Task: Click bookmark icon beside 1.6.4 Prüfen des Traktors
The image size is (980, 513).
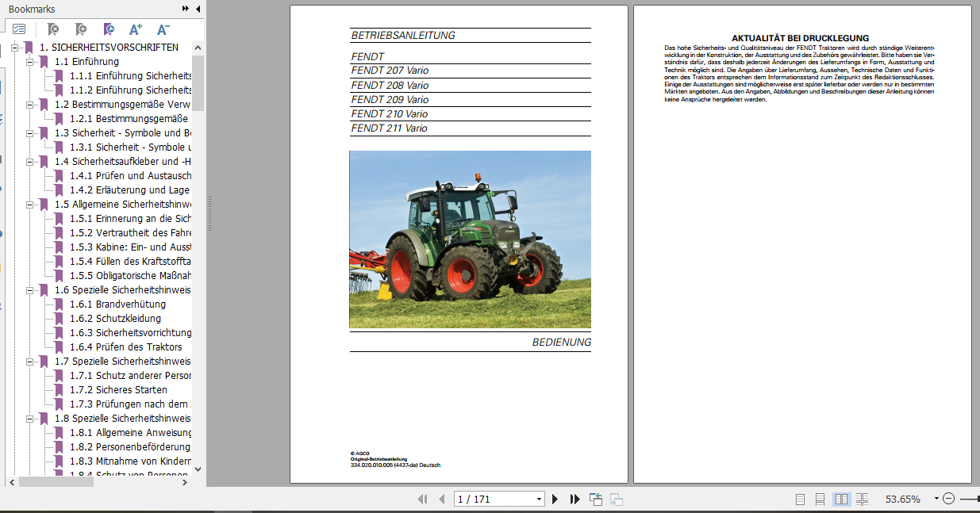Action: point(59,347)
